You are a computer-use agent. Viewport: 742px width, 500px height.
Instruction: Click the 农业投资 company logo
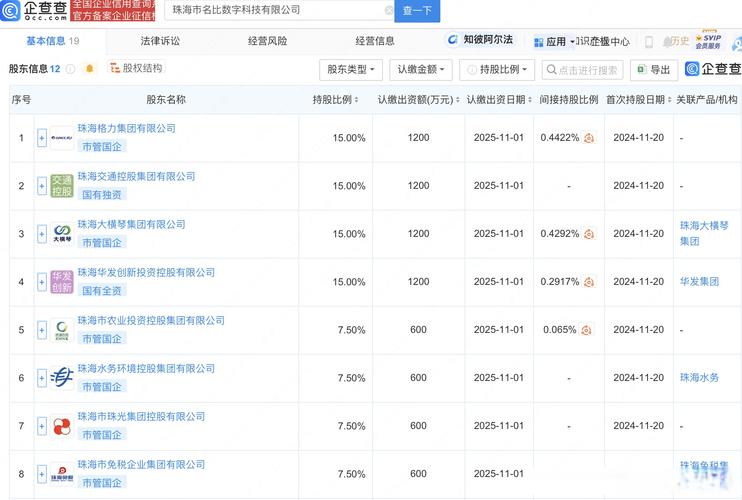coord(62,330)
